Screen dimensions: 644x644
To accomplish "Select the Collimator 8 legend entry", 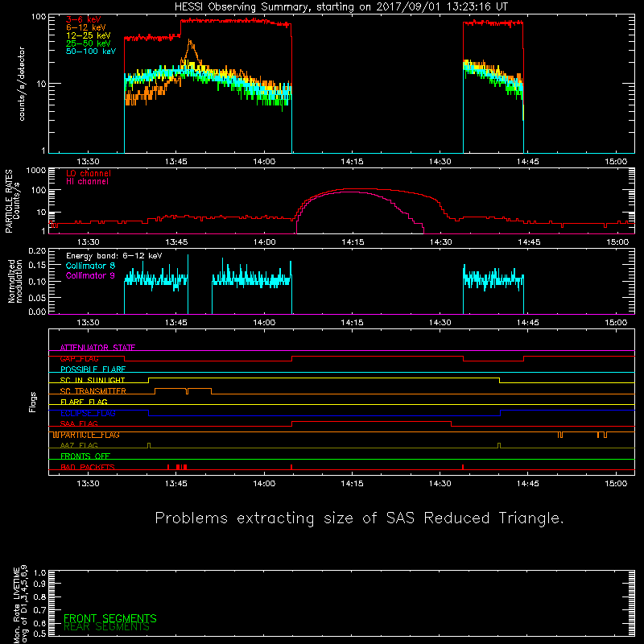I will click(90, 266).
